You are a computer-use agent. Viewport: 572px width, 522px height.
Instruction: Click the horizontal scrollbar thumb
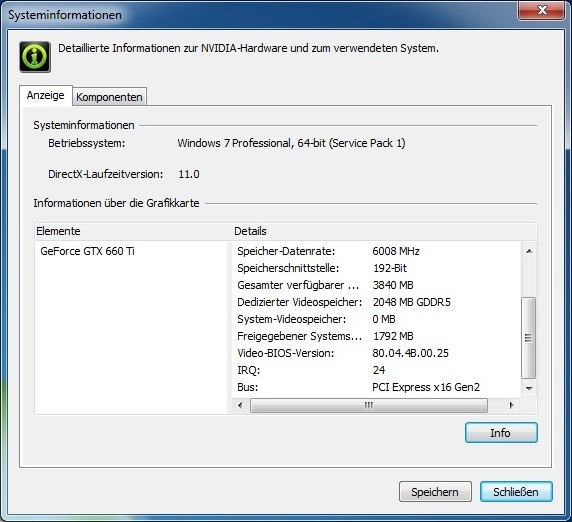369,405
